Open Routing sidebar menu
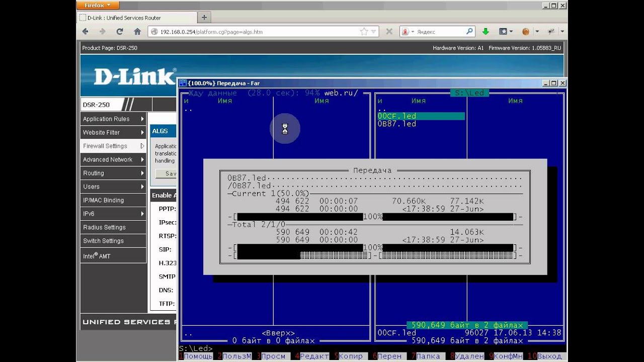Screen dimensions: 644x362 [113, 173]
